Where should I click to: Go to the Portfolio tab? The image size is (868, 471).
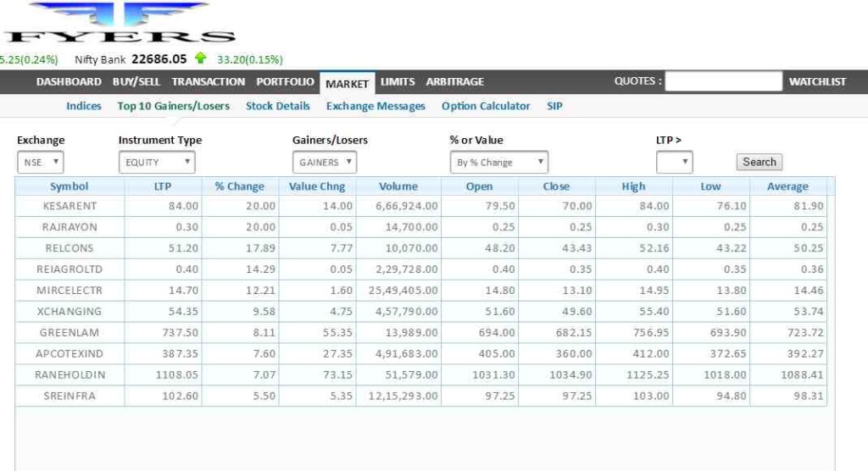[x=285, y=82]
